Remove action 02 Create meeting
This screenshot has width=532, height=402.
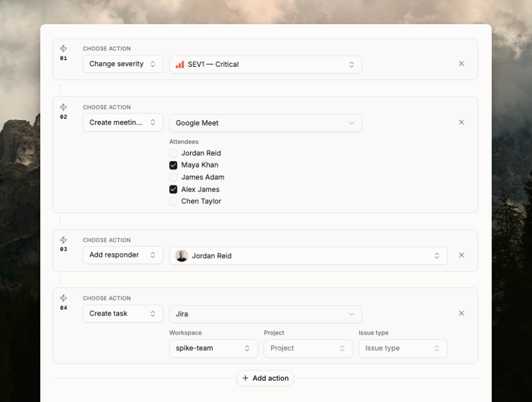461,122
